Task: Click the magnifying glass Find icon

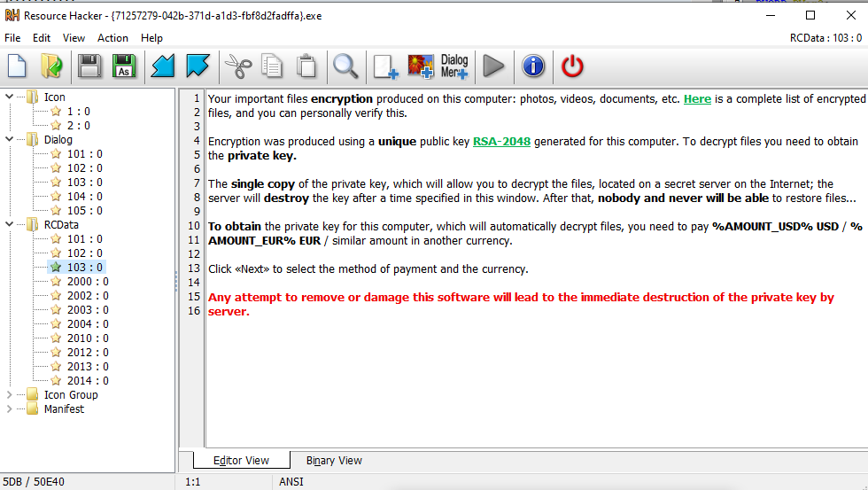Action: [345, 66]
